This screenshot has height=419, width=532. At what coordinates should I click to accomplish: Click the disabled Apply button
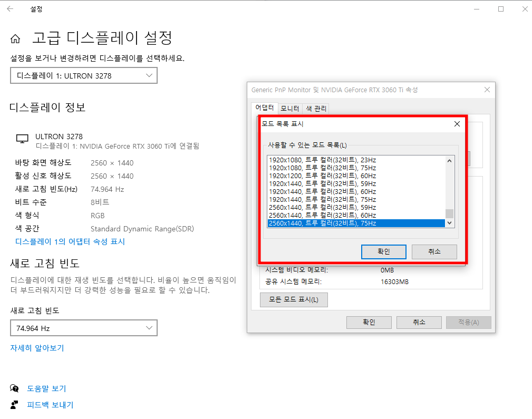469,323
